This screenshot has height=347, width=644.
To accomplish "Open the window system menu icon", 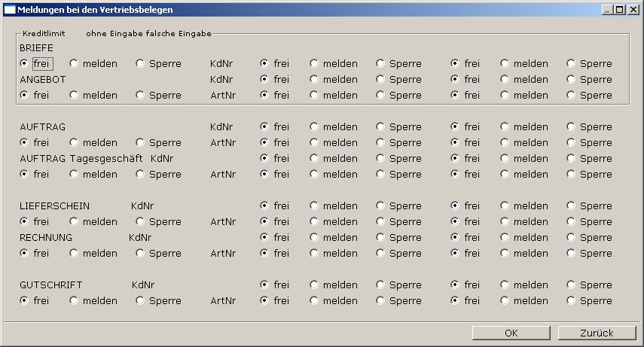I will (x=10, y=10).
